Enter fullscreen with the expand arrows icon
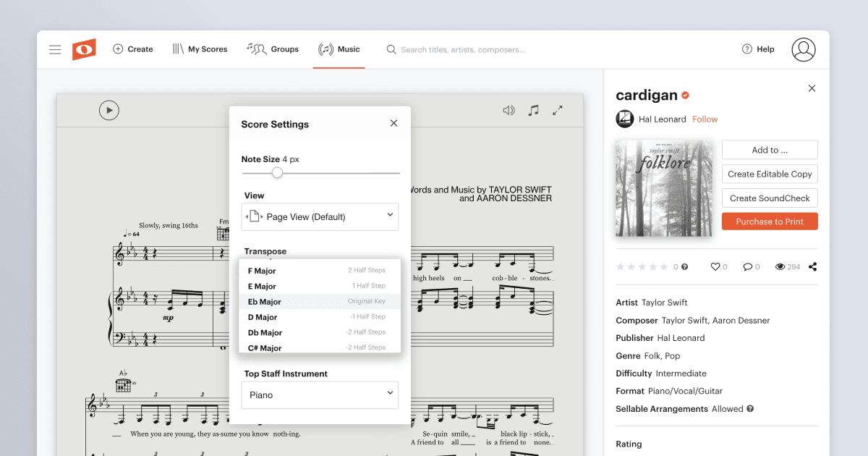This screenshot has height=456, width=868. coord(558,110)
